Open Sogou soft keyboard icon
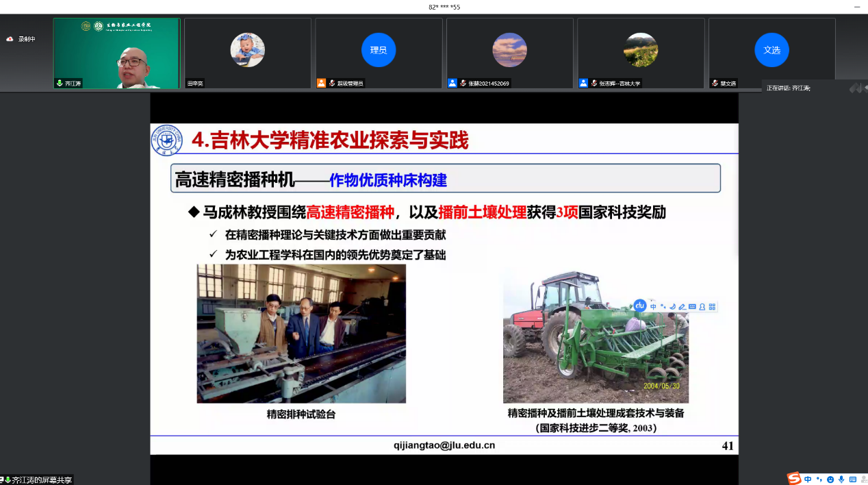This screenshot has height=485, width=868. (852, 480)
